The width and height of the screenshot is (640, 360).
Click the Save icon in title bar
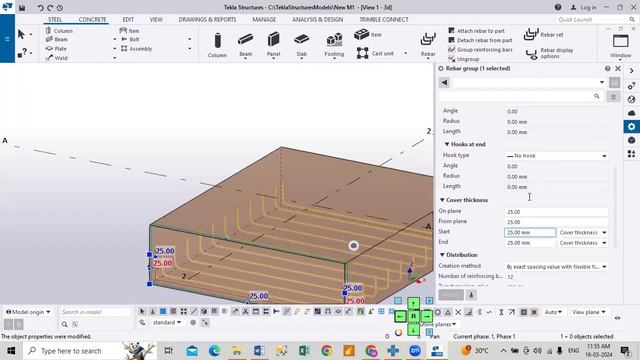(22, 7)
